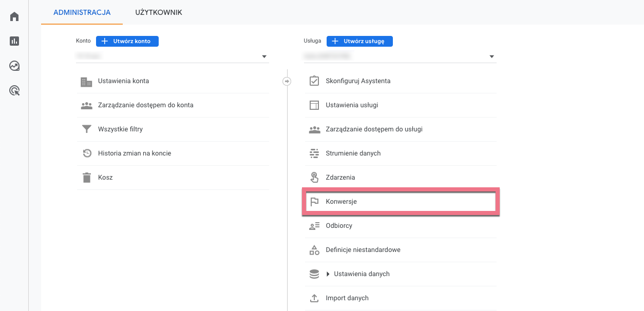The image size is (644, 311).
Task: Switch to the Użytkownik tab
Action: [159, 12]
